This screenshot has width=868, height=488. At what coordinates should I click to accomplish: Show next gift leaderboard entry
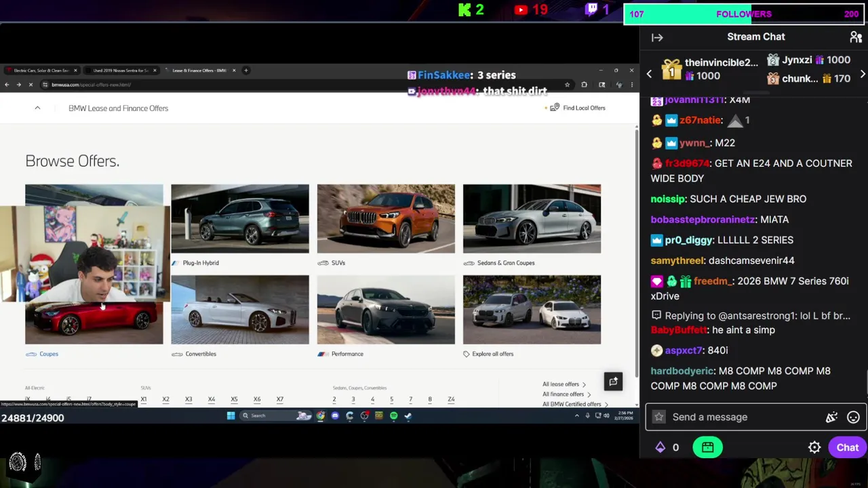point(863,73)
